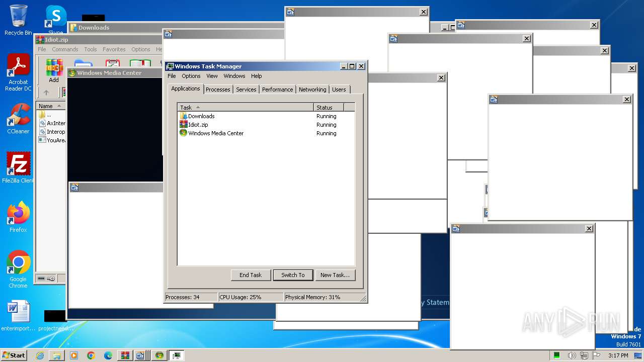Open the network status tray icon
Screen dimensions: 644x362
coord(585,355)
